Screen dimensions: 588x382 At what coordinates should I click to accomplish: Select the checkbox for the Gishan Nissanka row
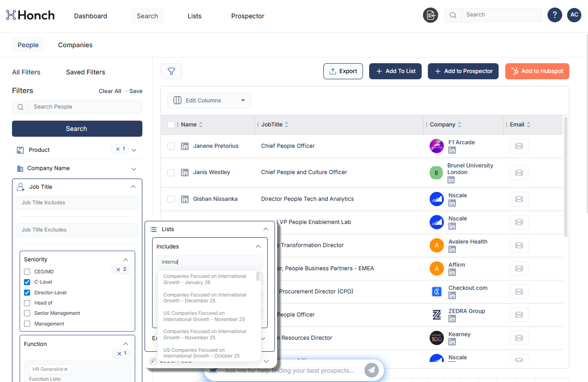pos(171,199)
